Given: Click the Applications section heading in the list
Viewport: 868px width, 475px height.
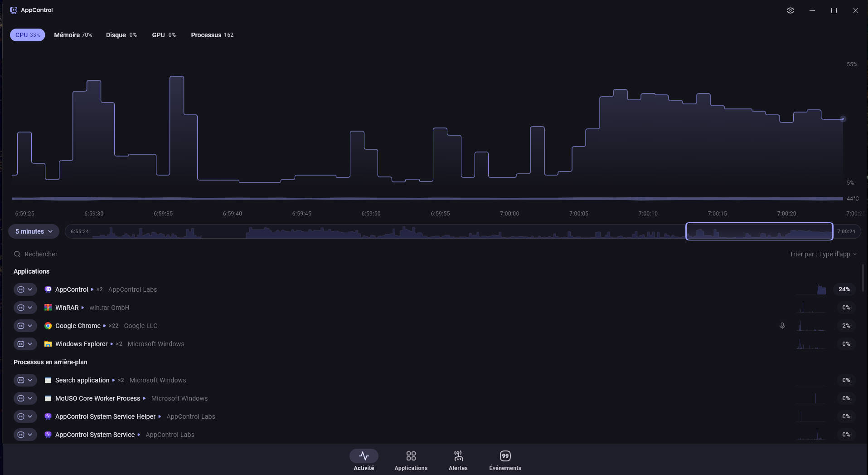Looking at the screenshot, I should point(32,271).
